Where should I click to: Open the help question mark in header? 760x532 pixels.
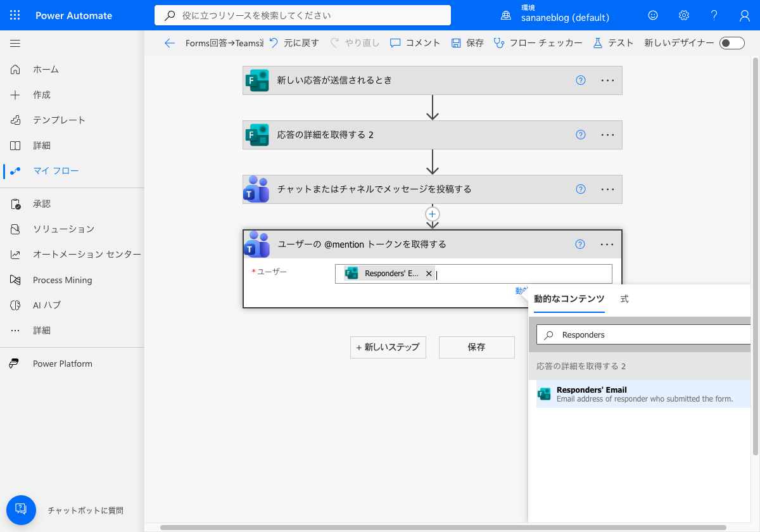click(x=714, y=15)
